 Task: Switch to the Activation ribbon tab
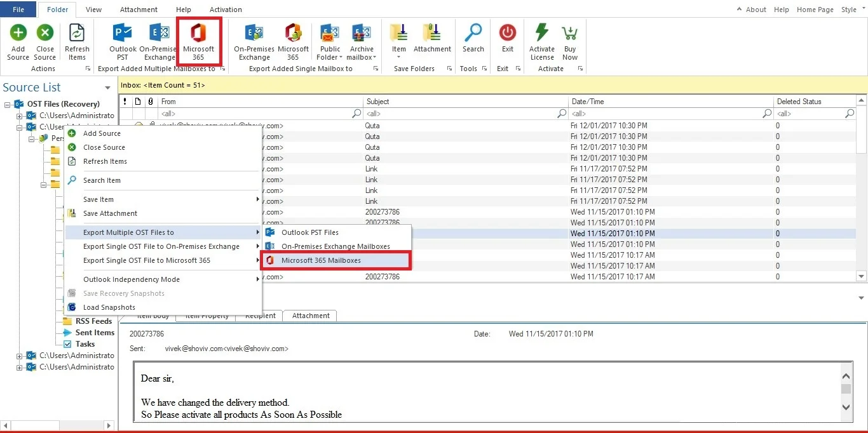click(226, 10)
